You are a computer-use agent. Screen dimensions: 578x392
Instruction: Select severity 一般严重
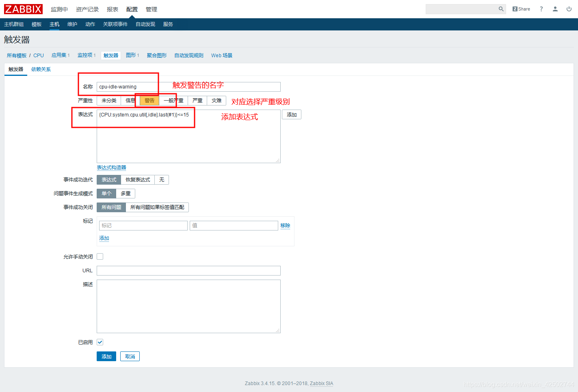(173, 101)
